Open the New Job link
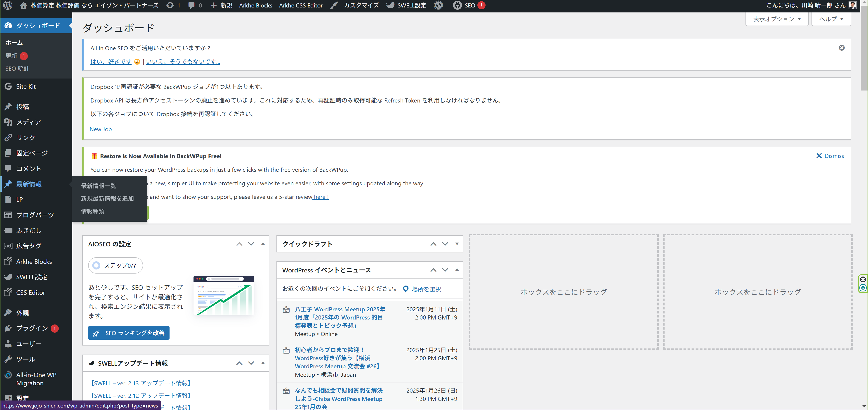The image size is (868, 410). tap(100, 129)
